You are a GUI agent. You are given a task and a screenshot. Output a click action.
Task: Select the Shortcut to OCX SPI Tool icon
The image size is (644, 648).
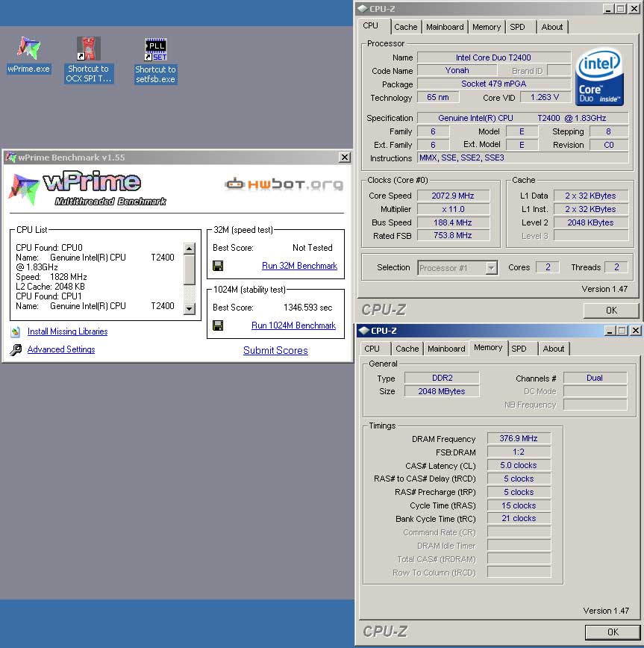click(x=88, y=60)
